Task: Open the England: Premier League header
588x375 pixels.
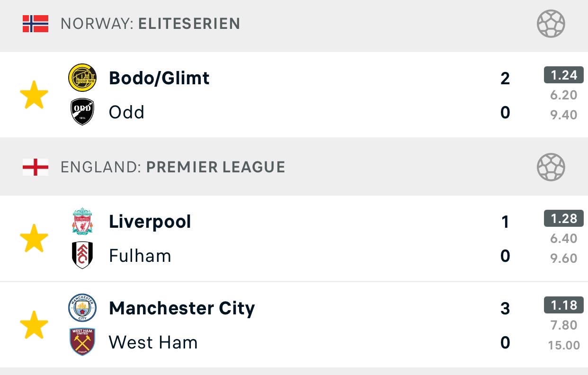Action: tap(294, 167)
